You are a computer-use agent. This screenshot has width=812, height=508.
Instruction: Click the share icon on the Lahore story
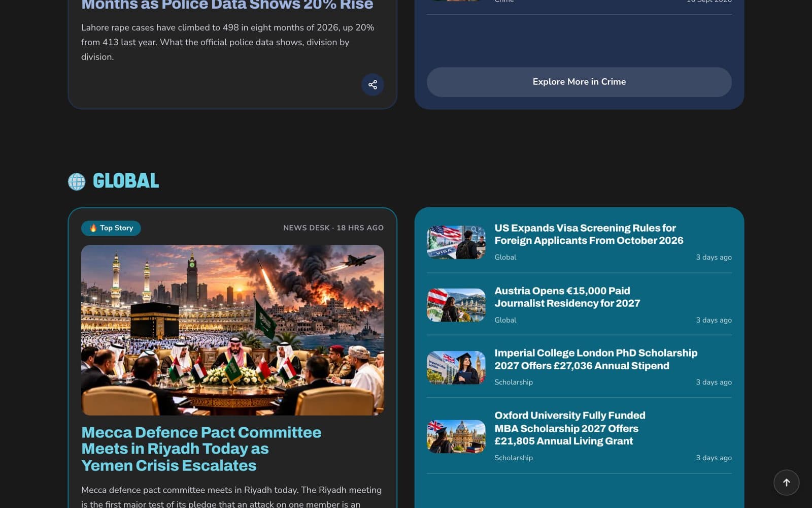tap(373, 85)
